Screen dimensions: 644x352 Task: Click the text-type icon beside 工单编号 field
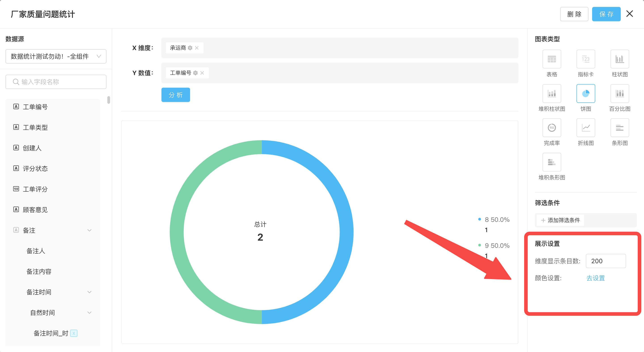[x=16, y=107]
